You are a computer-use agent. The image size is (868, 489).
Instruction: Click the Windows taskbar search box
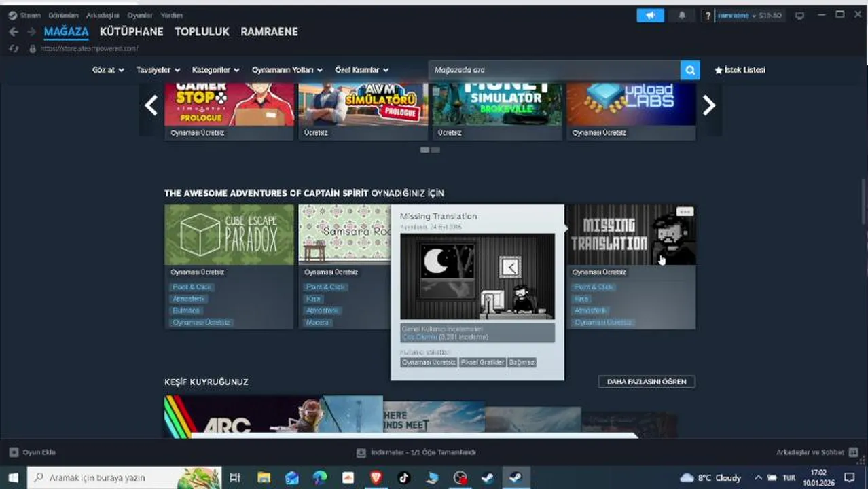point(124,477)
